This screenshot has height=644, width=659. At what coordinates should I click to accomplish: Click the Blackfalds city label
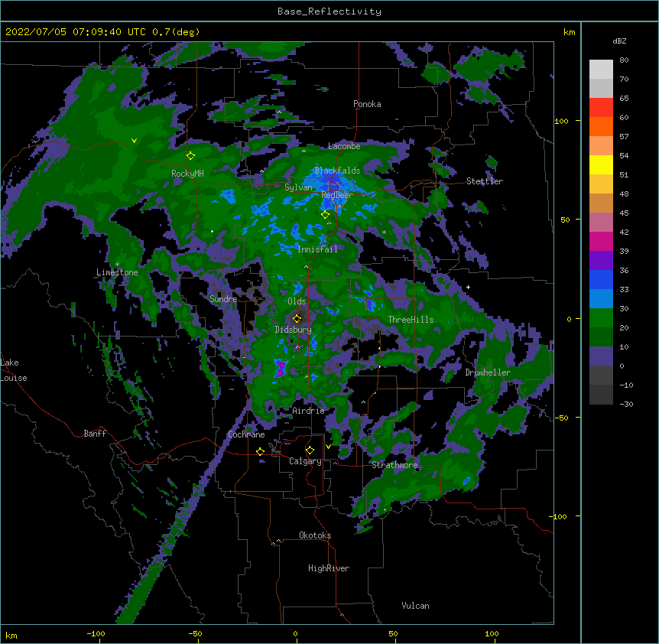tap(337, 171)
